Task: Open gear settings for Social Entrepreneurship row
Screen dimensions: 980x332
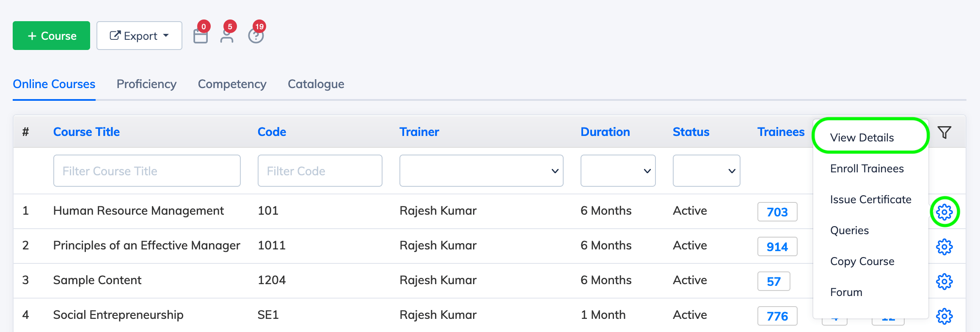Action: click(x=944, y=316)
